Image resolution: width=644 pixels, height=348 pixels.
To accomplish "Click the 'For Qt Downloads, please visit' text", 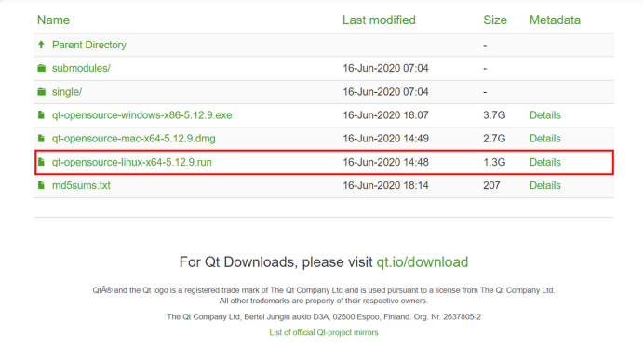I will point(275,262).
